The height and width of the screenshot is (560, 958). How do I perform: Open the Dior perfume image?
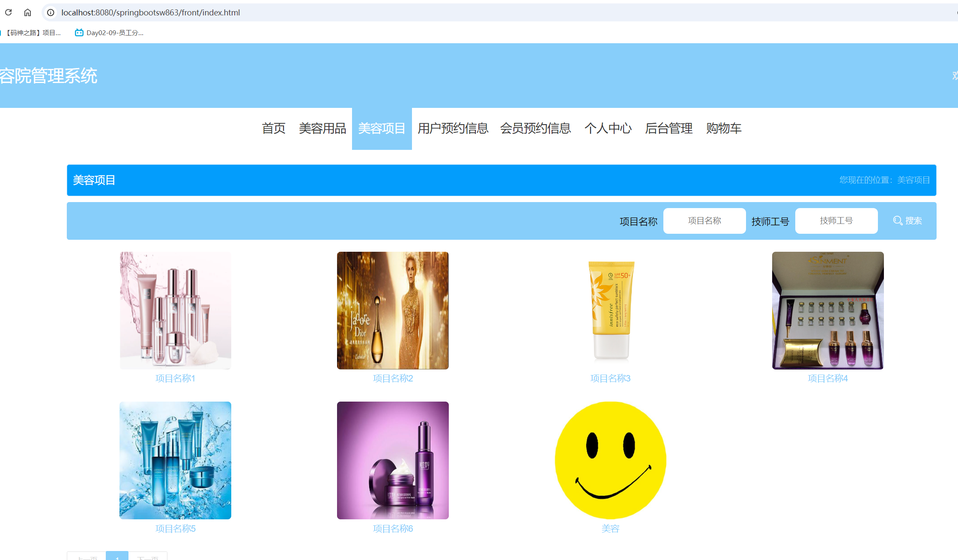[x=393, y=310]
